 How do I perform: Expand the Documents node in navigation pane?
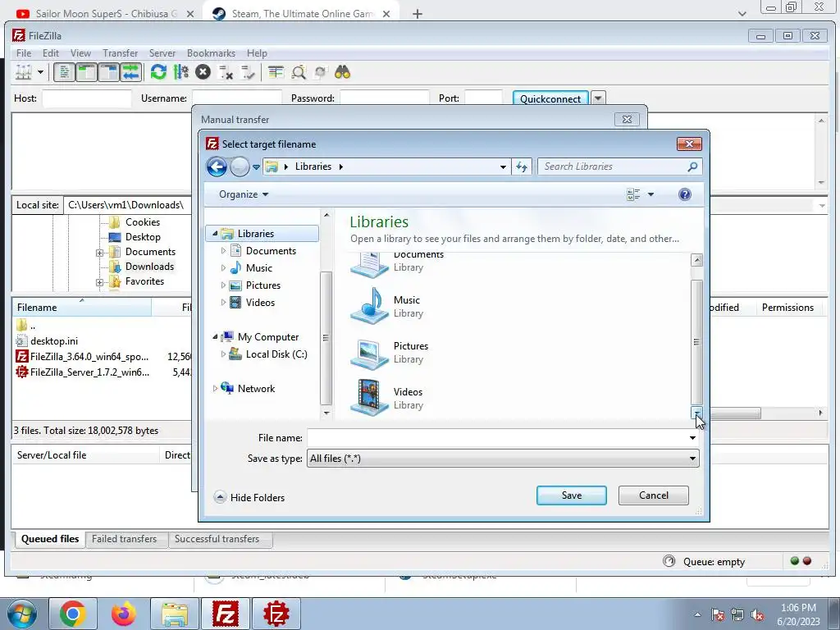click(x=223, y=251)
